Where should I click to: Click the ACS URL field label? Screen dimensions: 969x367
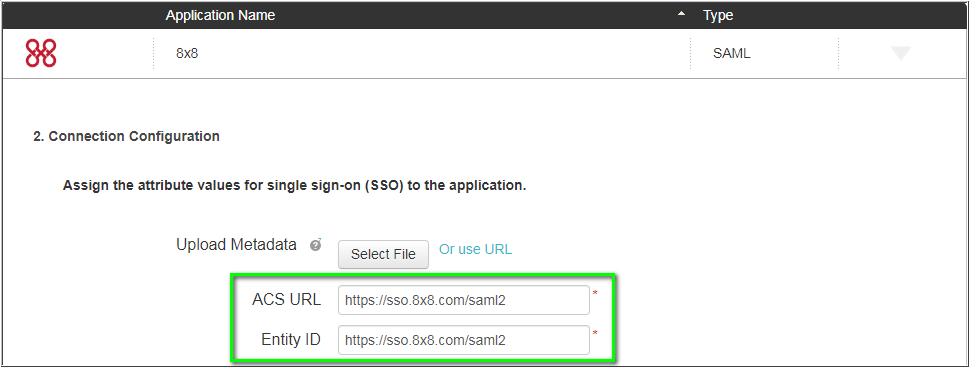click(x=287, y=300)
